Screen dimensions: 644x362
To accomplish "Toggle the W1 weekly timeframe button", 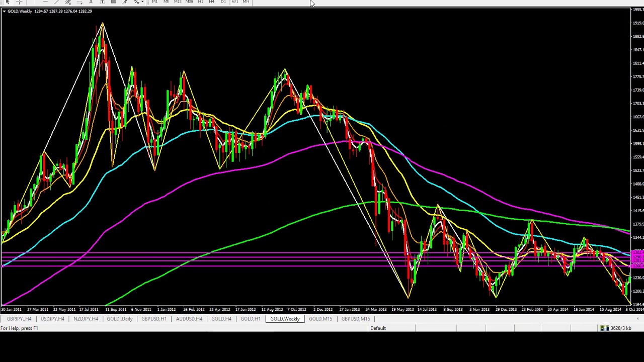I will (235, 2).
